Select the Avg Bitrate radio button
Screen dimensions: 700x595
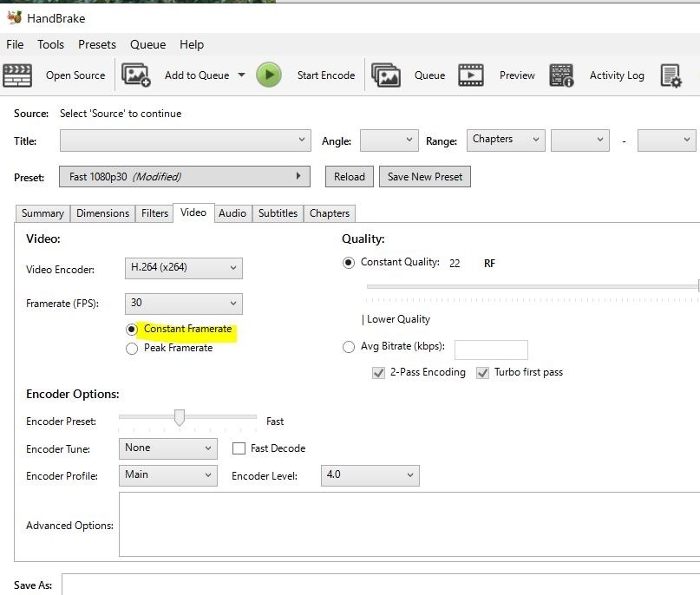tap(348, 347)
